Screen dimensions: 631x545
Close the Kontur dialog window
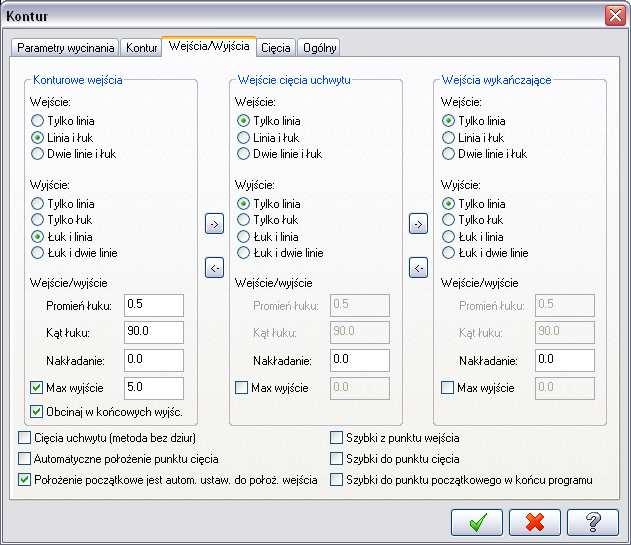[x=615, y=16]
